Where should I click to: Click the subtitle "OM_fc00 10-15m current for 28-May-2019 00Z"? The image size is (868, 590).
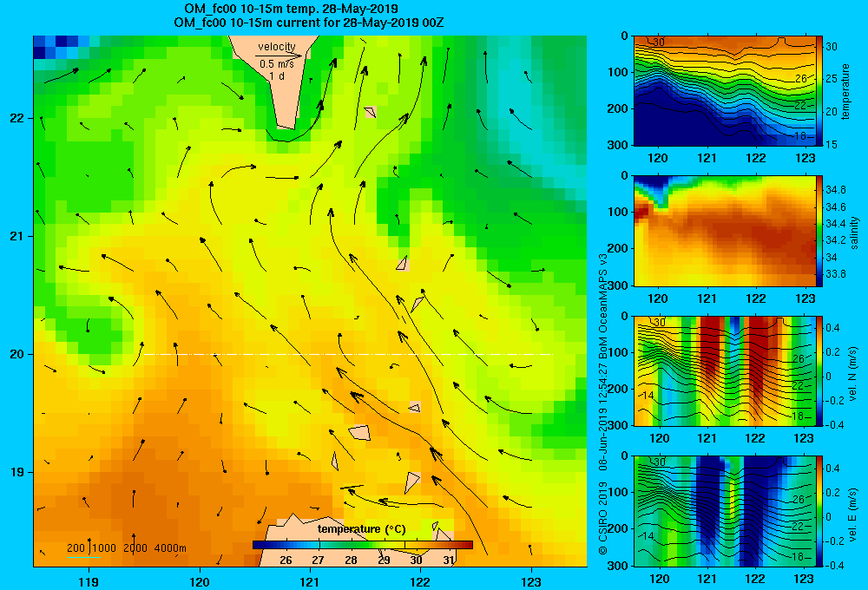[308, 23]
